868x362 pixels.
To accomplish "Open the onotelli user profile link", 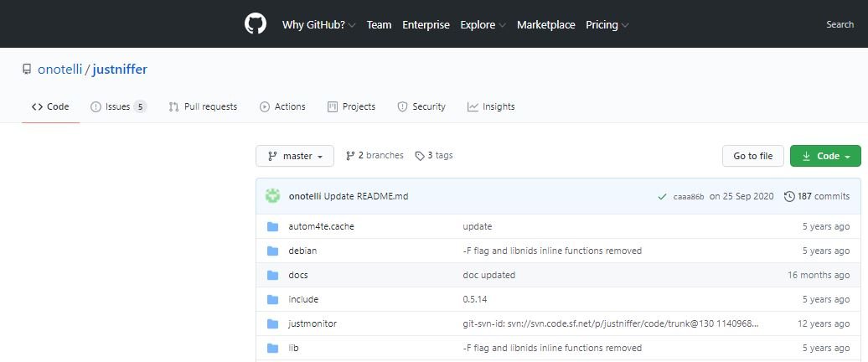I will [x=59, y=70].
